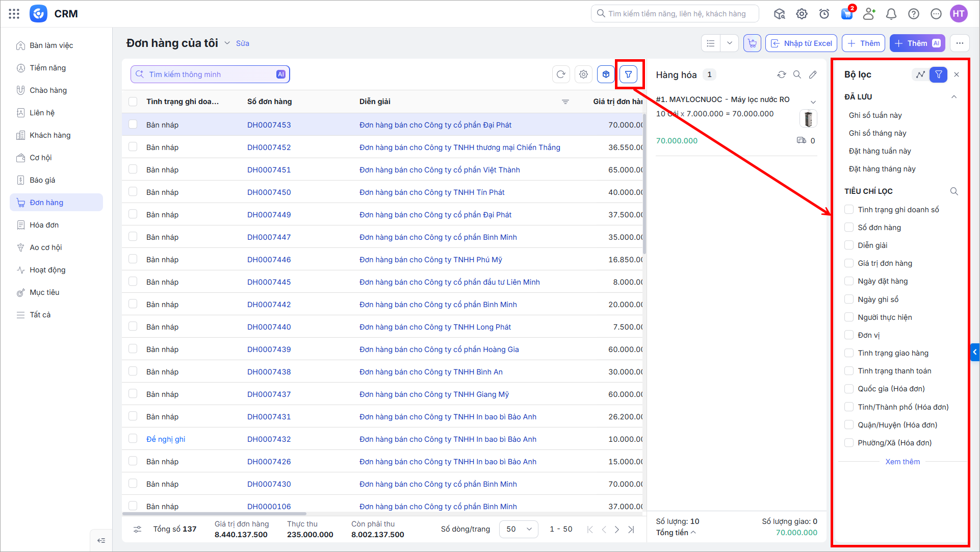
Task: Select checkbox for order DH0007452 row
Action: (x=133, y=147)
